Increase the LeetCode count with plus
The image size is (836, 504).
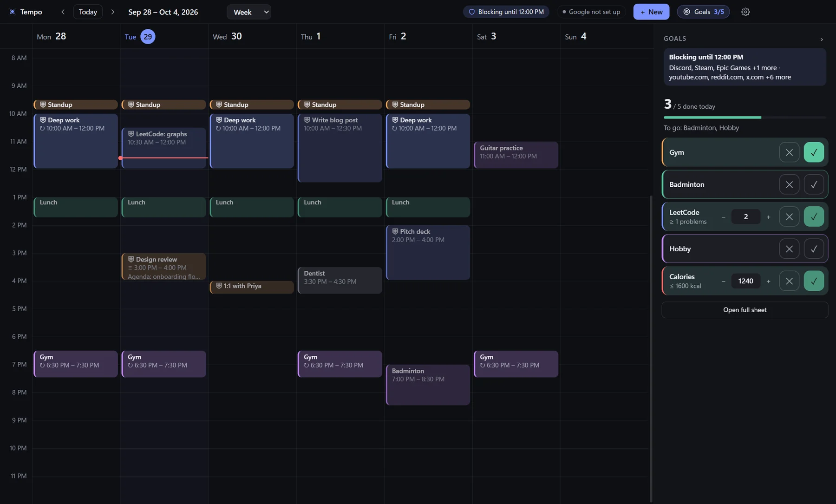point(768,217)
